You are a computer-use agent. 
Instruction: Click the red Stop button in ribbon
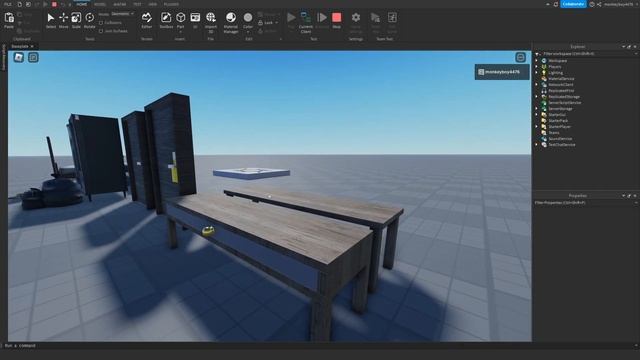click(336, 18)
